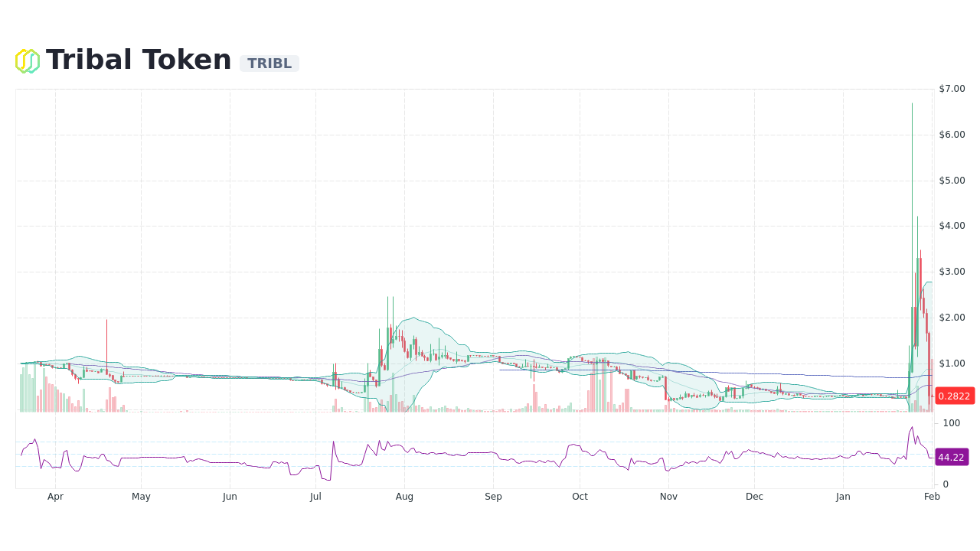This screenshot has width=980, height=551.
Task: Expand the $7.00 price axis label
Action: [950, 89]
